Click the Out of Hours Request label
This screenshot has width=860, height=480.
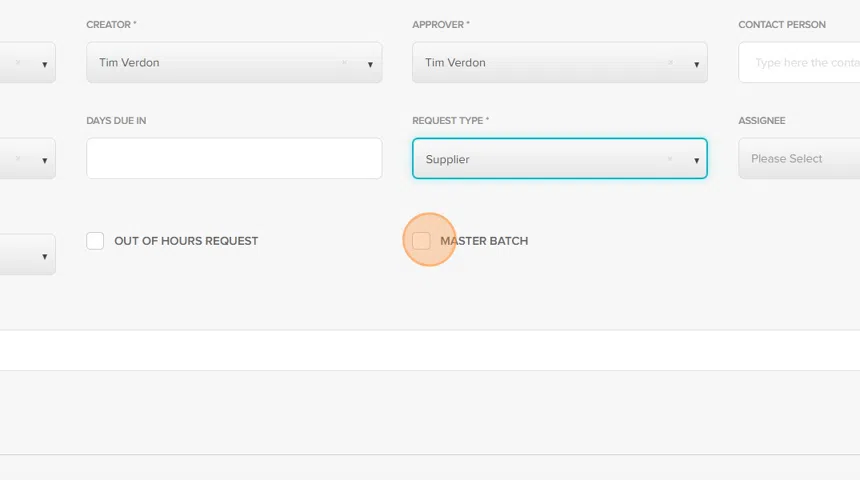tap(186, 241)
